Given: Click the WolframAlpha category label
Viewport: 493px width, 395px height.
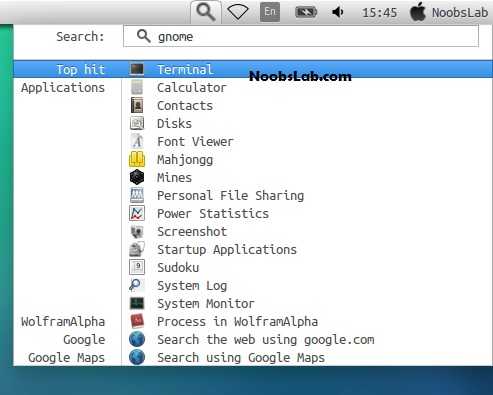Looking at the screenshot, I should coord(63,322).
